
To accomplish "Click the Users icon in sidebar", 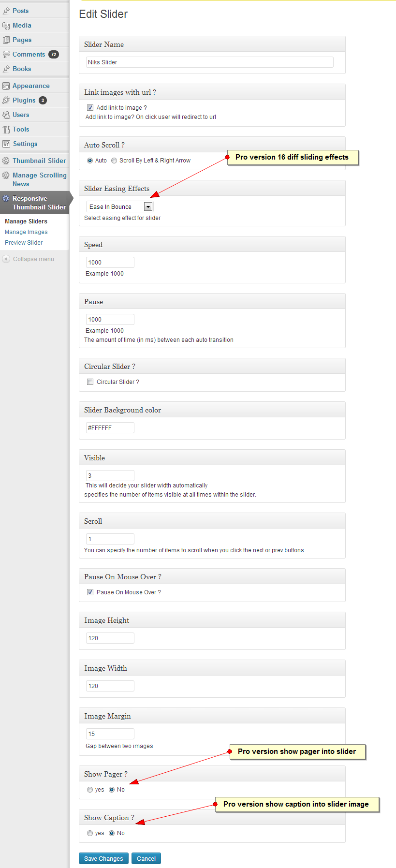I will point(6,115).
